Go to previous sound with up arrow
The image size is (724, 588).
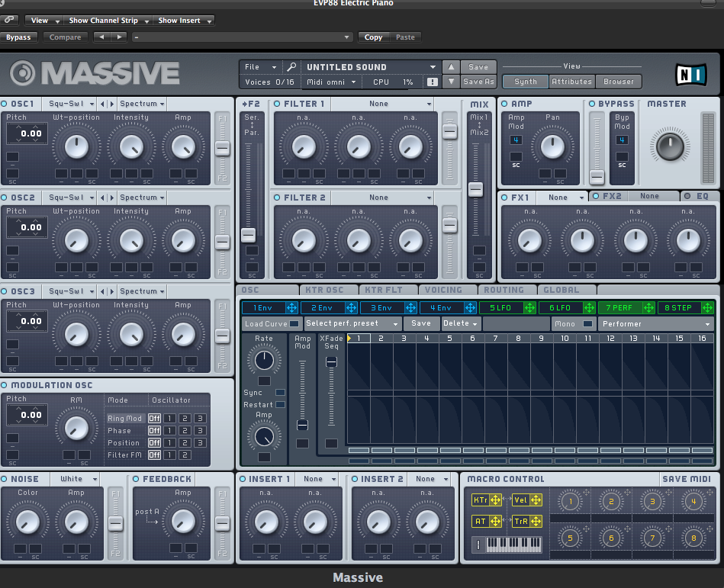[451, 67]
